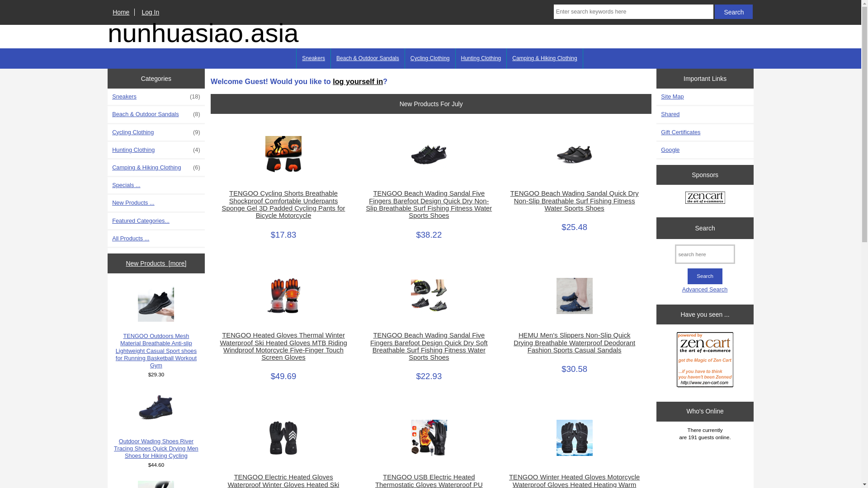
Task: Open the HEMU men's slippers thumbnail
Action: click(x=574, y=296)
